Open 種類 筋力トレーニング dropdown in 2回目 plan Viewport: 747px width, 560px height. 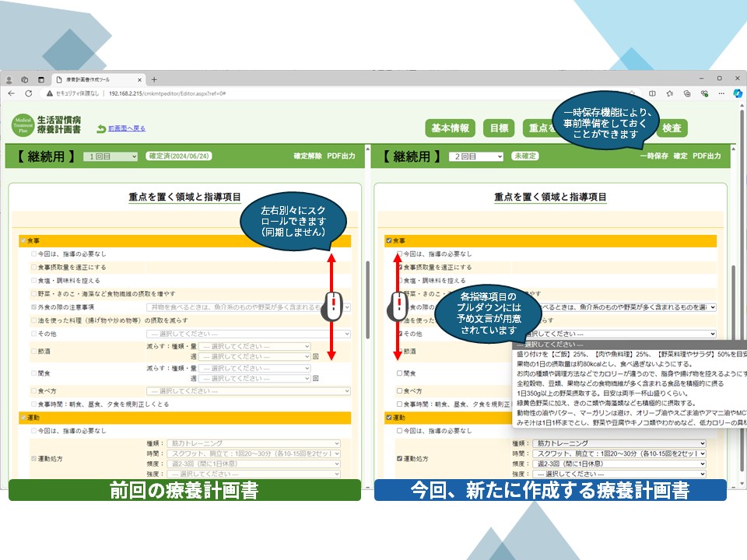coord(619,443)
